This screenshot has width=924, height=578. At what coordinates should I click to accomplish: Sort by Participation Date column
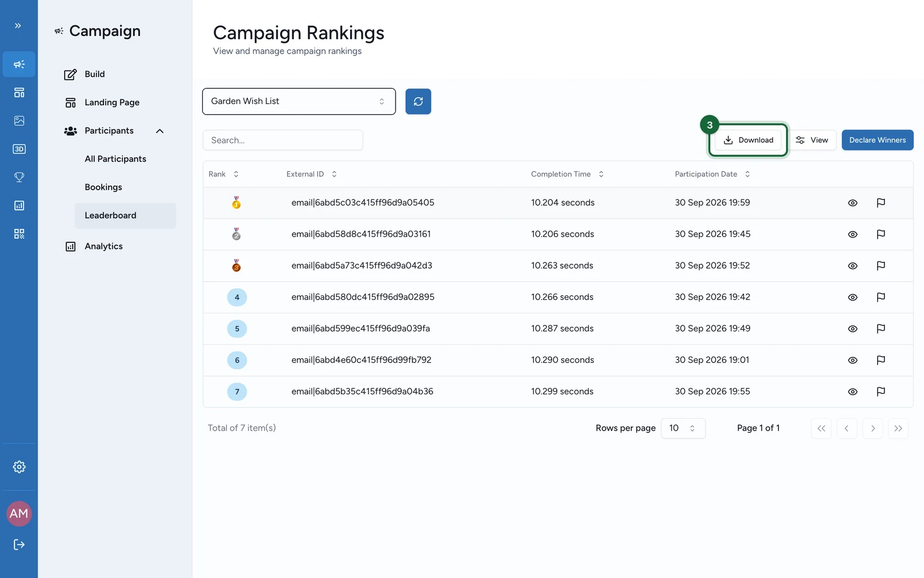pyautogui.click(x=712, y=174)
